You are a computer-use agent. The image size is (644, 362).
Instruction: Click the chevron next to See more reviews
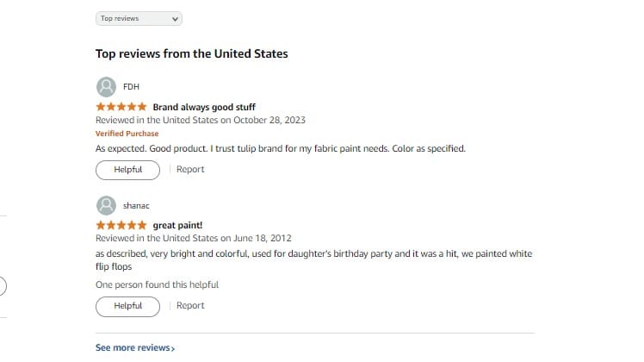click(x=173, y=348)
